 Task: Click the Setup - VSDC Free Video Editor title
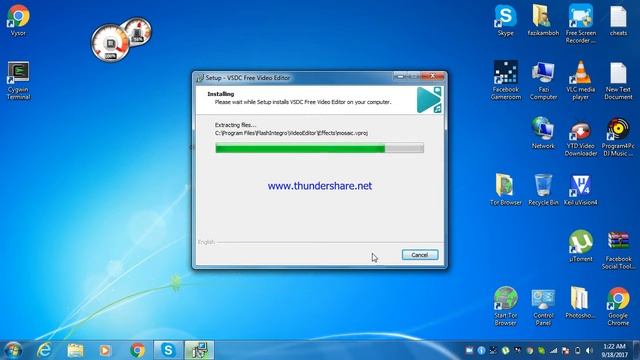(247, 78)
